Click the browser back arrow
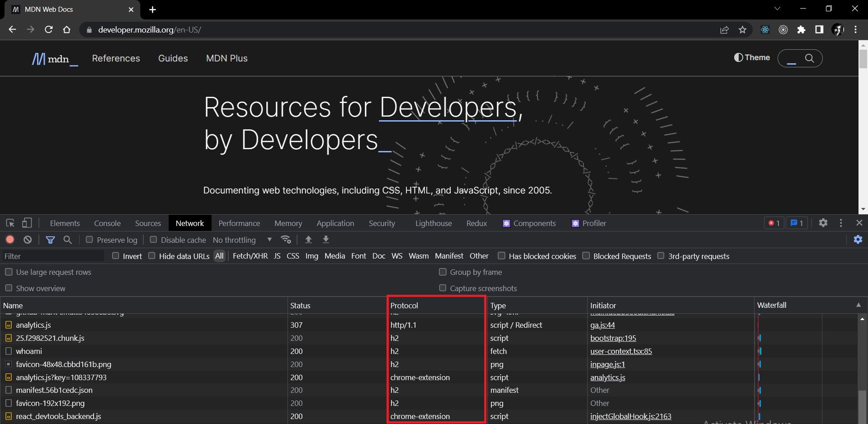Viewport: 868px width, 424px height. coord(12,29)
